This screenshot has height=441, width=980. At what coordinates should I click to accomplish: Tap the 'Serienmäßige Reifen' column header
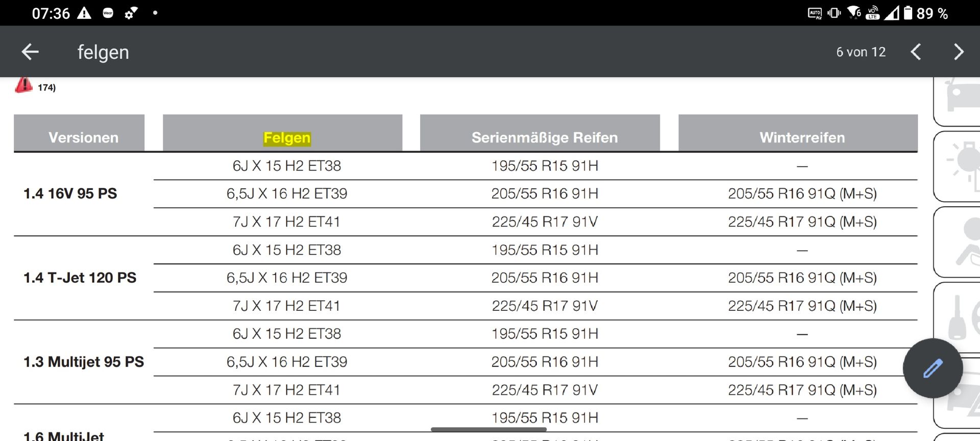click(545, 137)
